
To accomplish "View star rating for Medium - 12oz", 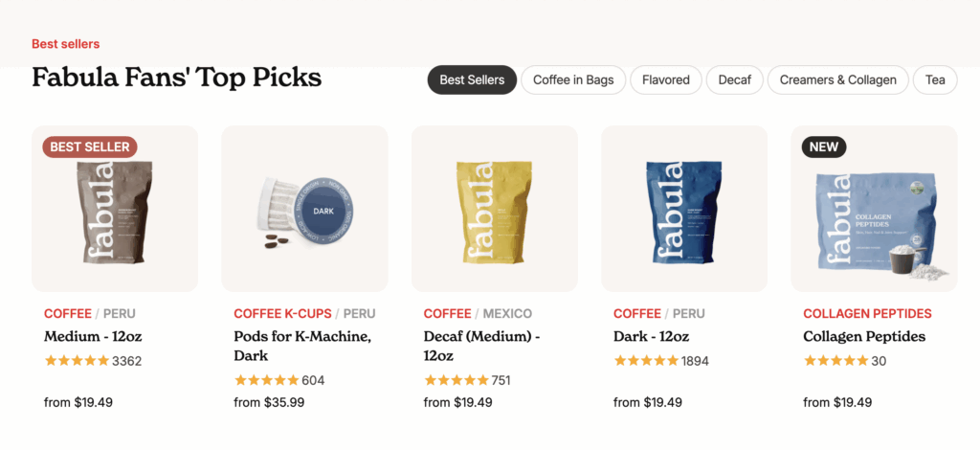I will (77, 361).
